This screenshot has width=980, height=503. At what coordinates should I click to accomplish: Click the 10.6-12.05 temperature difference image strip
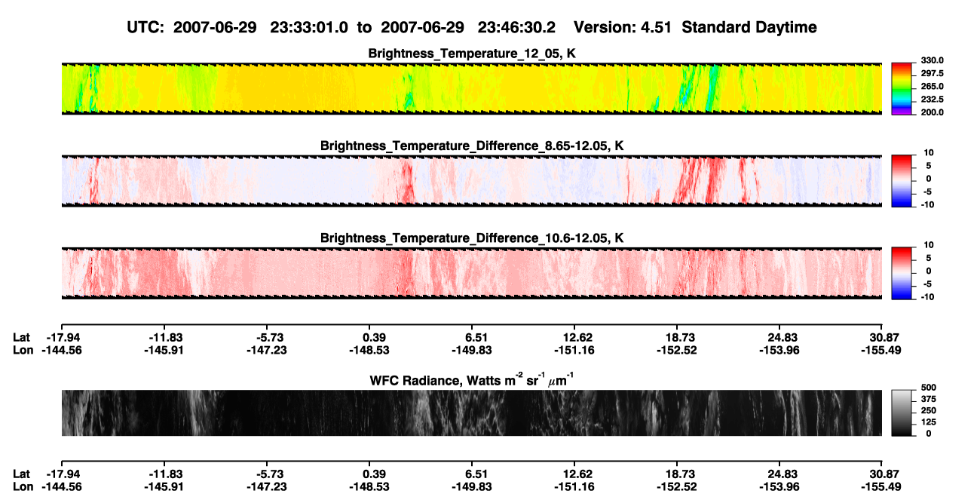[472, 272]
